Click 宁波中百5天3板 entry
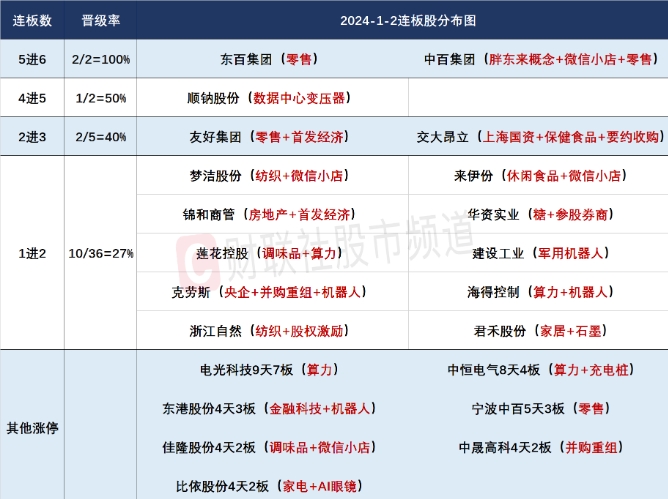This screenshot has width=668, height=499. click(x=540, y=409)
